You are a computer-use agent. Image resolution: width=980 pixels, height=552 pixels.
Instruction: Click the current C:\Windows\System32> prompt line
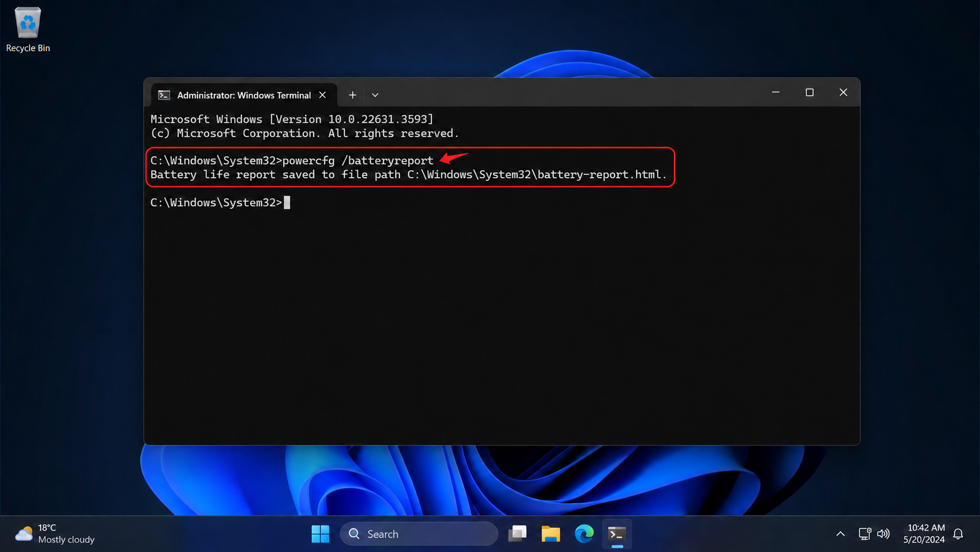[220, 202]
